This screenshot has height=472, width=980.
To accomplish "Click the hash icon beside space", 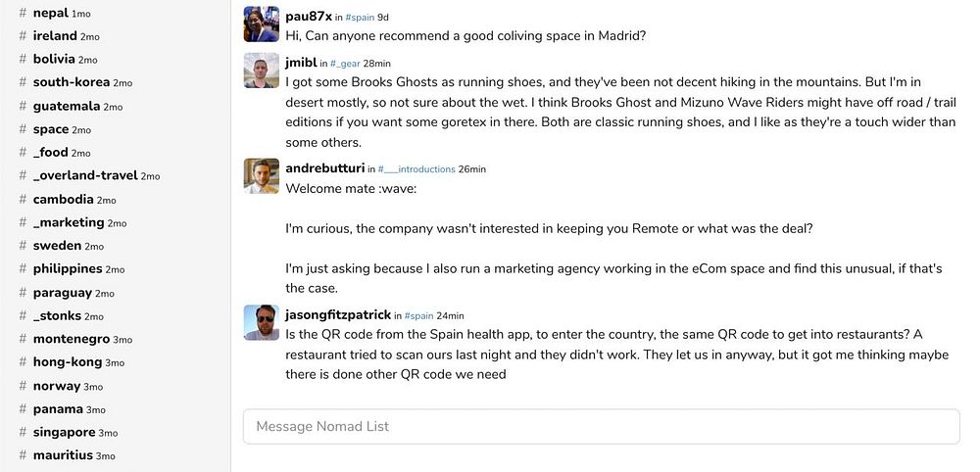I will click(x=23, y=129).
